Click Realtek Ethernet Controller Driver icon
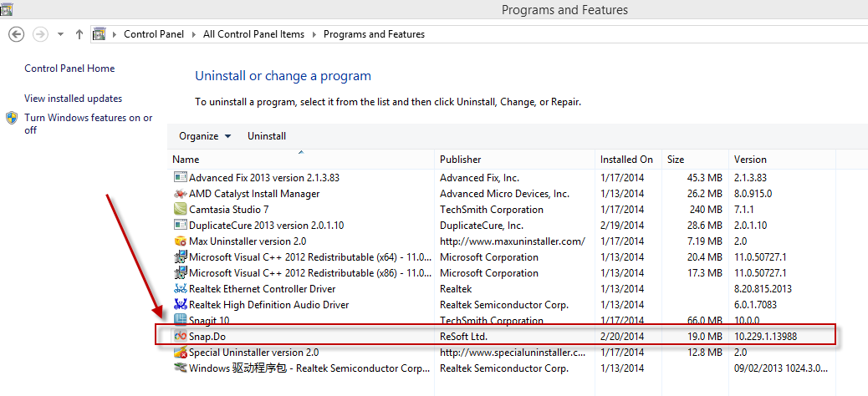 coord(181,289)
